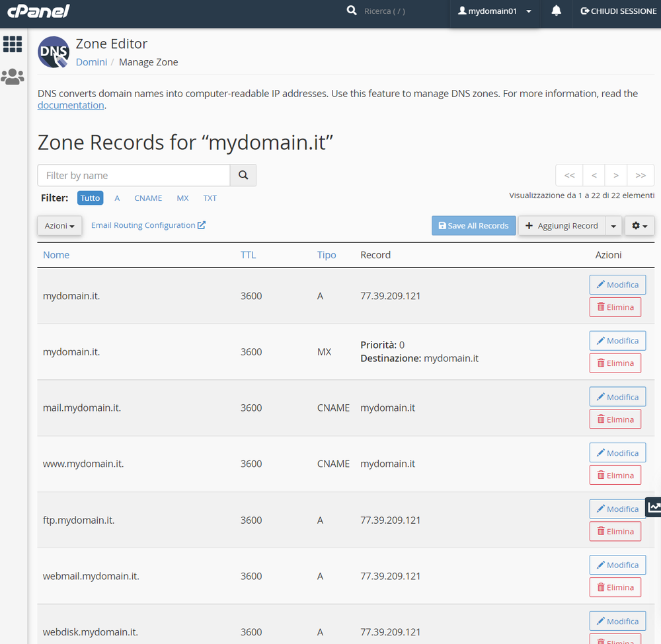Filter records by CNAME type
Viewport: 661px width, 644px height.
(148, 198)
